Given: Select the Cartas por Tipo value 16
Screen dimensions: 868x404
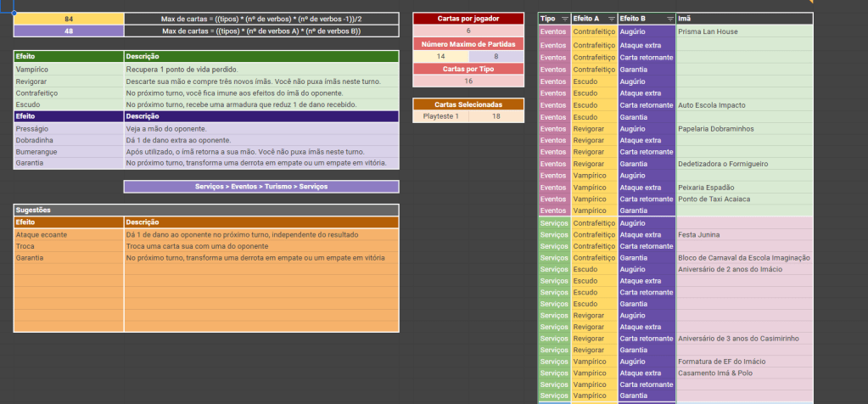Looking at the screenshot, I should 468,81.
